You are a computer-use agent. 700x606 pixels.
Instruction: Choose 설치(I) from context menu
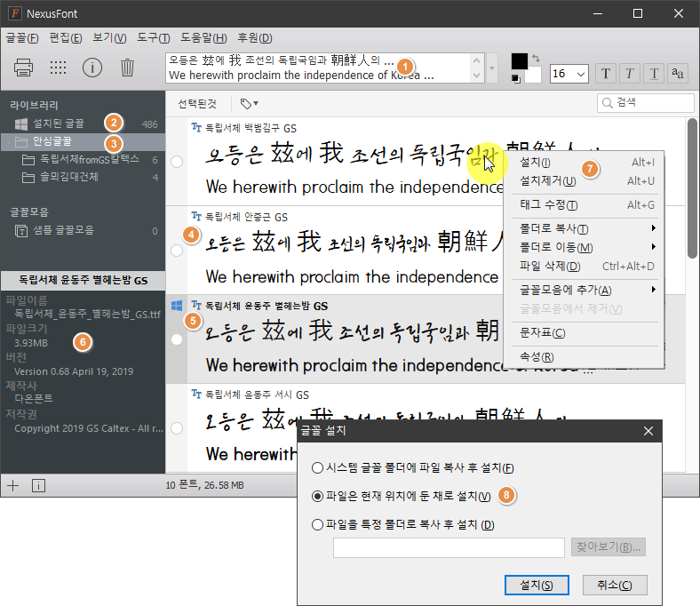584,163
